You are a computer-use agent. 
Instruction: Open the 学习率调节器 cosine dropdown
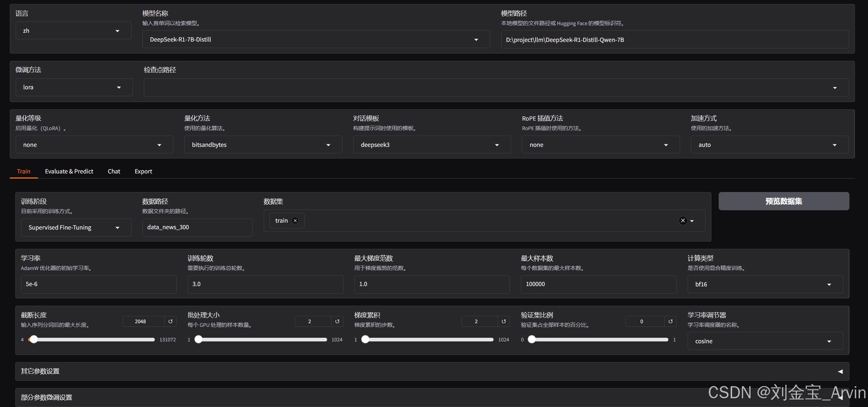click(x=765, y=341)
